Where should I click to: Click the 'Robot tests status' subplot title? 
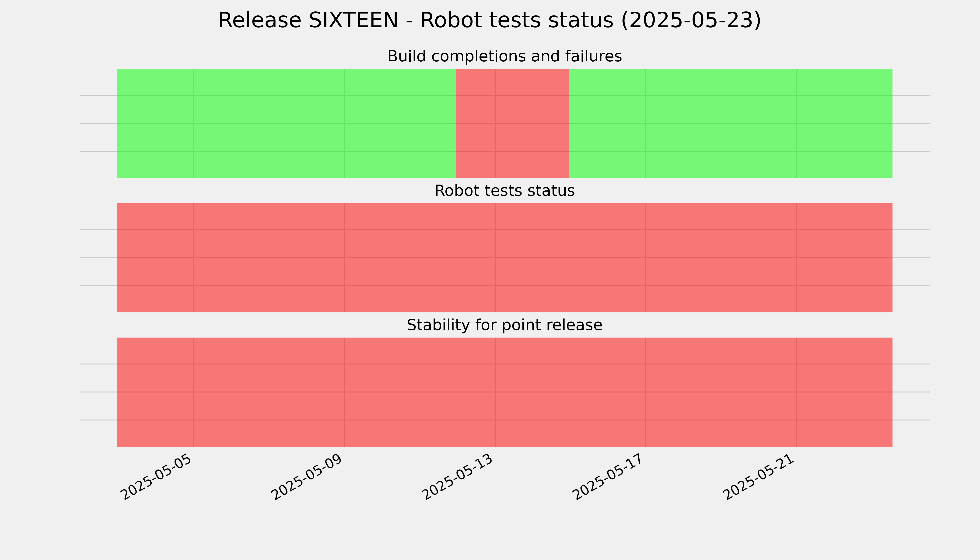coord(504,191)
